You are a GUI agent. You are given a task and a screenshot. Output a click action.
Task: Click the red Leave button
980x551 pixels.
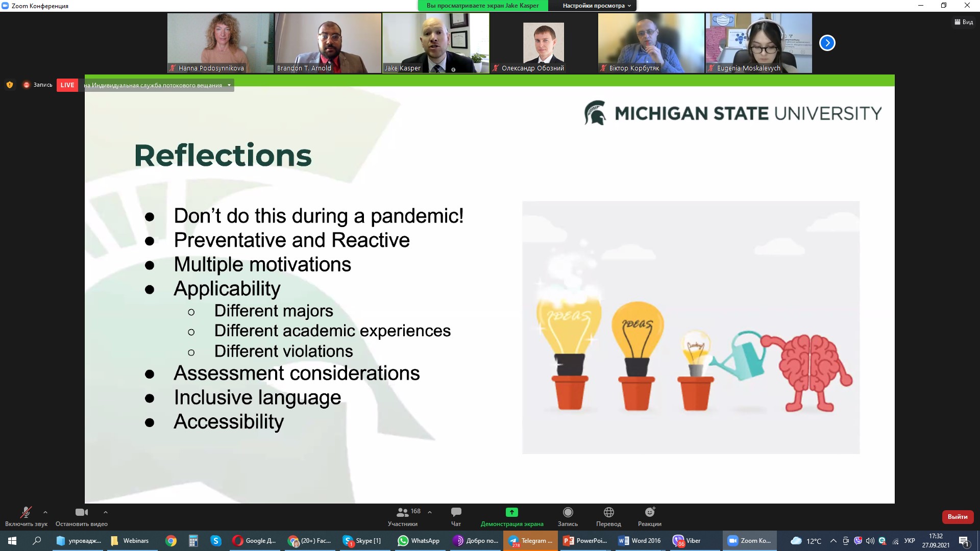957,517
